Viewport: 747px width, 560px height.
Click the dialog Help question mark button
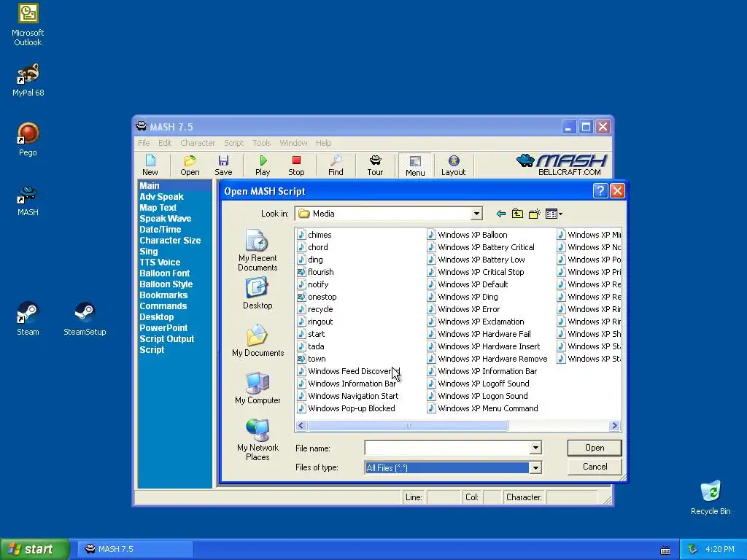[600, 191]
